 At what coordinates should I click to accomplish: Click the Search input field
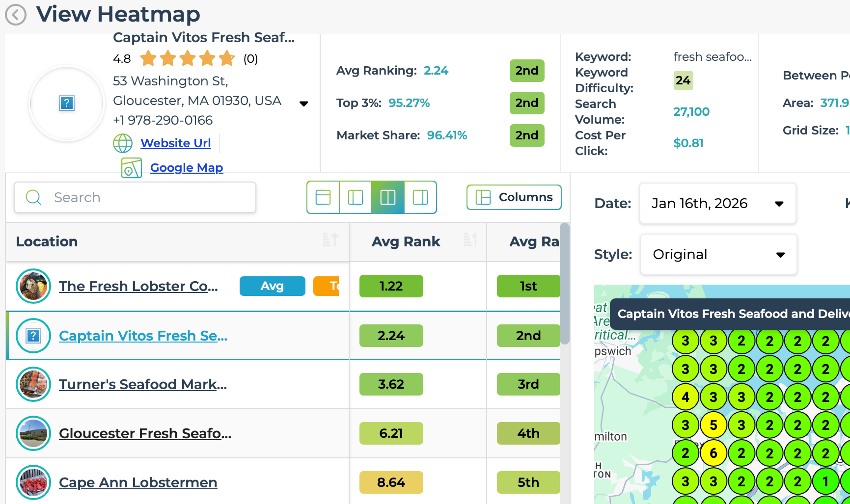(135, 197)
